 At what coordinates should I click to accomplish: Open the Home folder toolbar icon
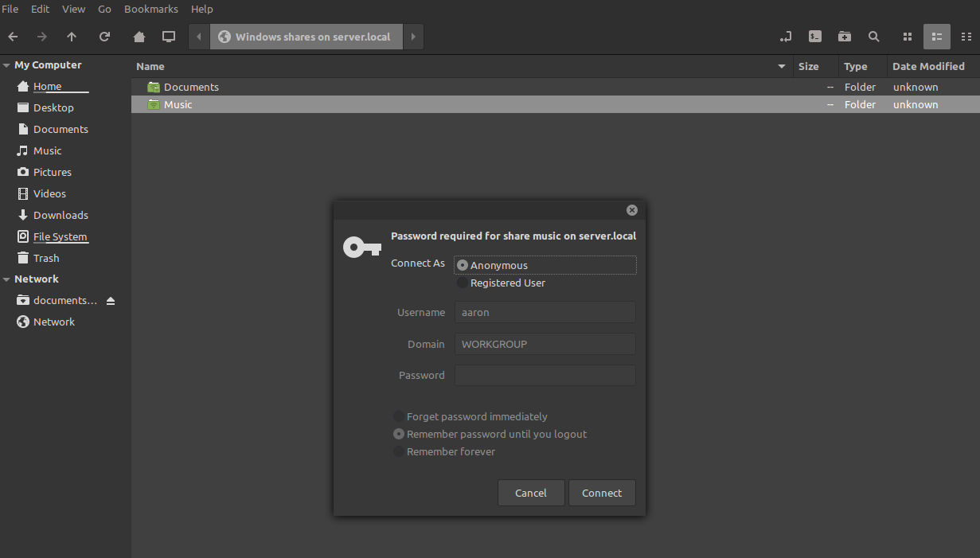139,37
